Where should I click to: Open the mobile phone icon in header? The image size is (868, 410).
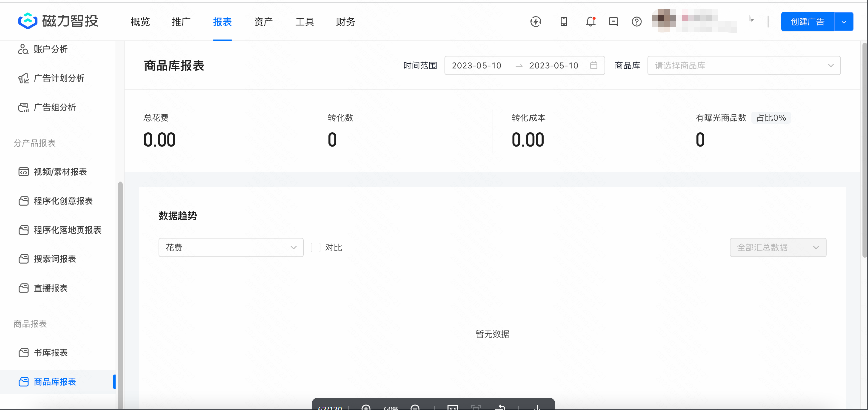(564, 22)
